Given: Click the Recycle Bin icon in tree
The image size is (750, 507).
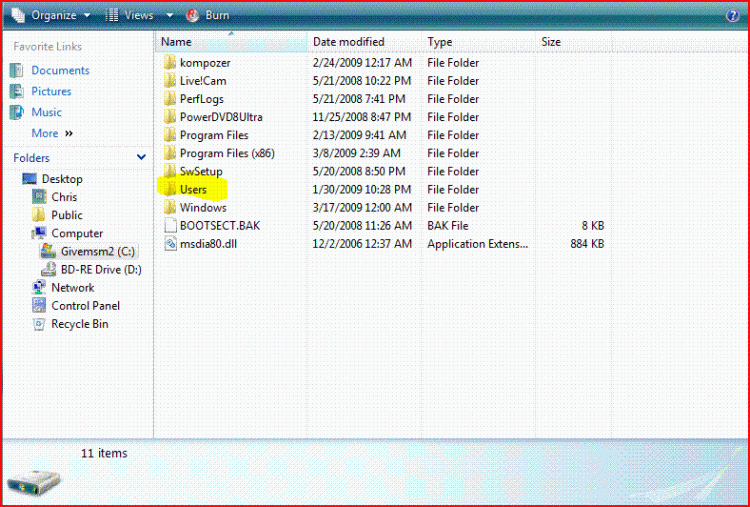Looking at the screenshot, I should point(39,324).
